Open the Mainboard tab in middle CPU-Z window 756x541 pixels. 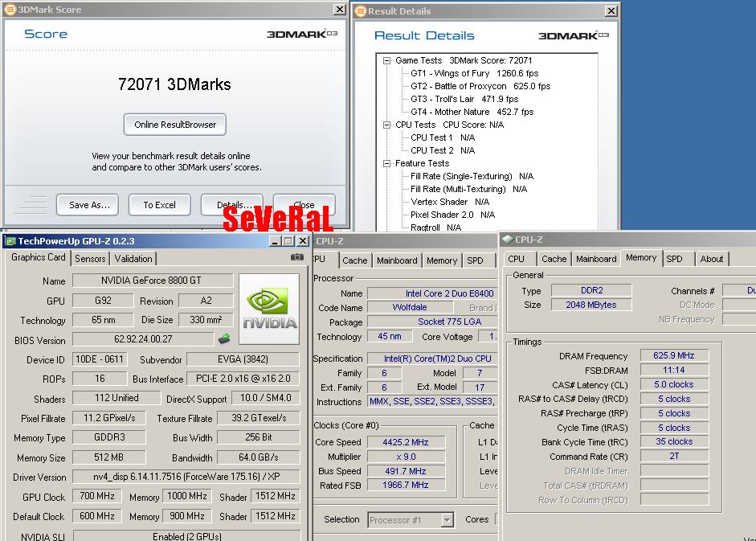(397, 260)
